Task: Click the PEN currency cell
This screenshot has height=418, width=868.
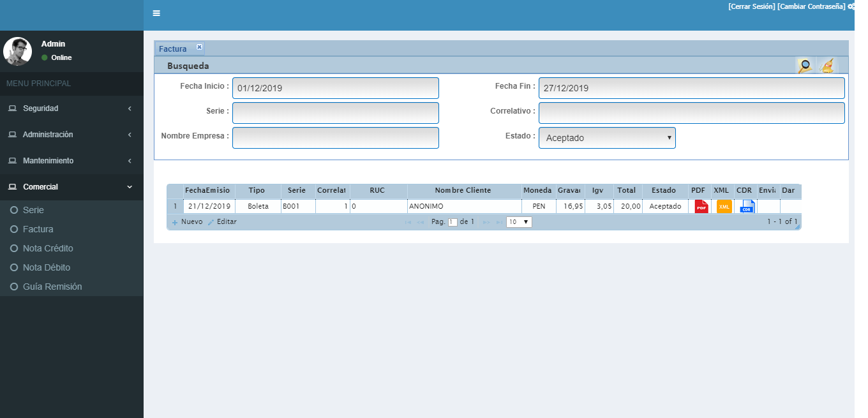Action: pyautogui.click(x=538, y=206)
